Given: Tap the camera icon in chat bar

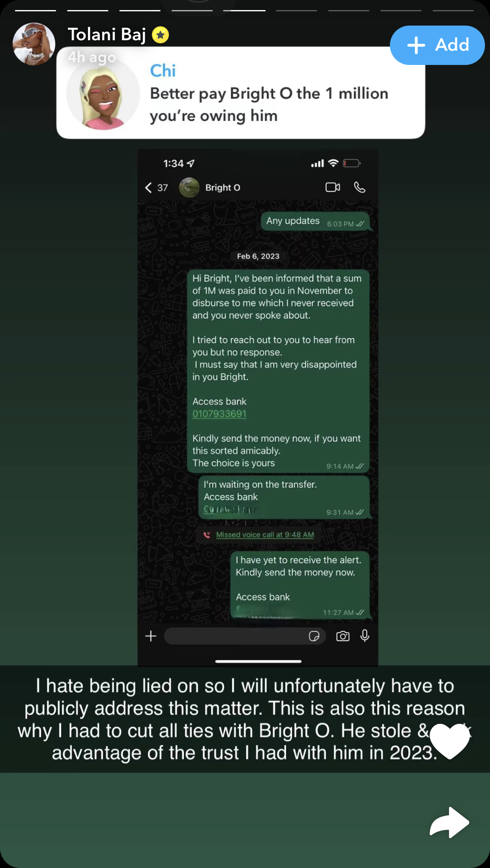Looking at the screenshot, I should pyautogui.click(x=343, y=636).
